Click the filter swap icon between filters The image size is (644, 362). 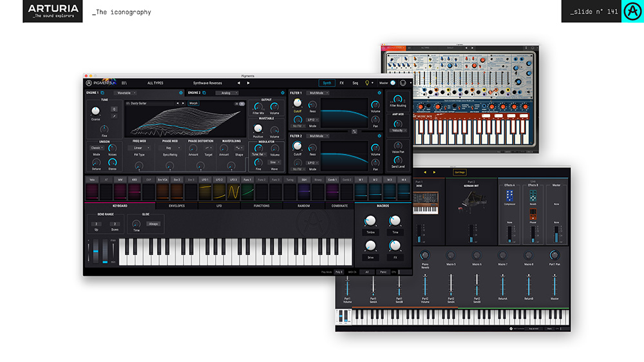point(354,131)
